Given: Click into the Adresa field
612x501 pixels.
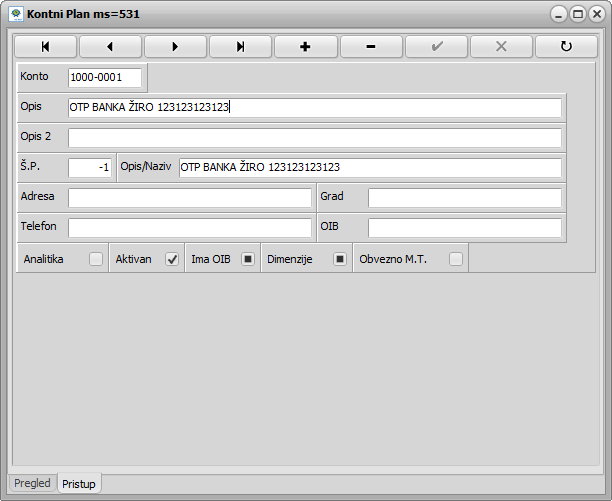Looking at the screenshot, I should [x=190, y=198].
